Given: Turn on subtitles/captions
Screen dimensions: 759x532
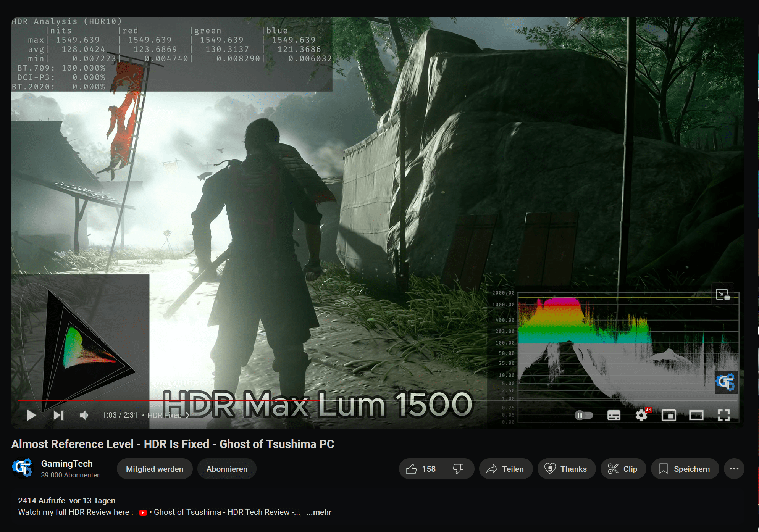Looking at the screenshot, I should pos(614,415).
